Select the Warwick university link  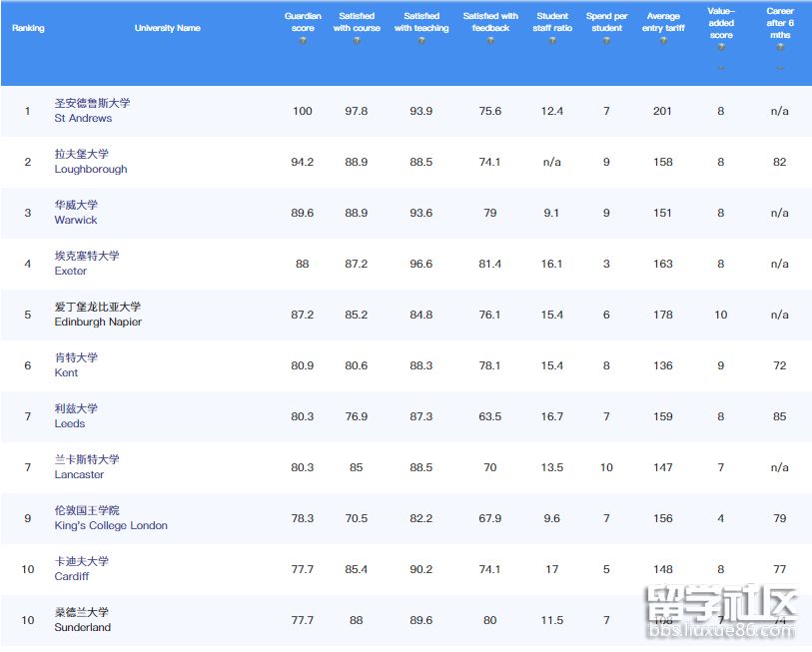(x=76, y=220)
